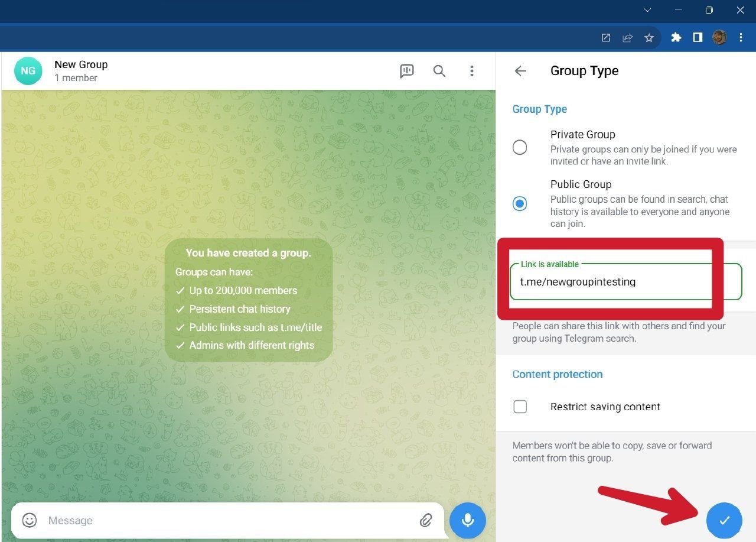
Task: Open page in app icon in address bar
Action: (606, 38)
